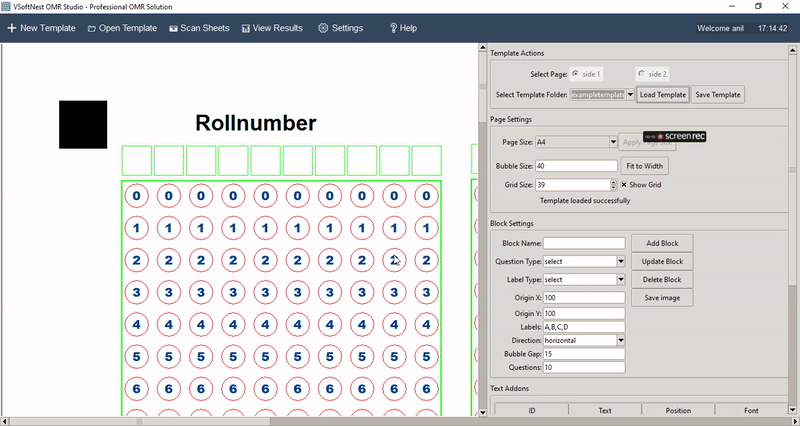Expand the Question Type dropdown
The image size is (800, 426).
[620, 261]
